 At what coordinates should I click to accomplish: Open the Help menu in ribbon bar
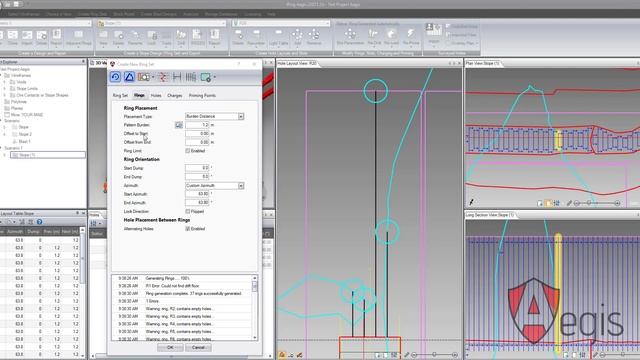pyautogui.click(x=271, y=14)
